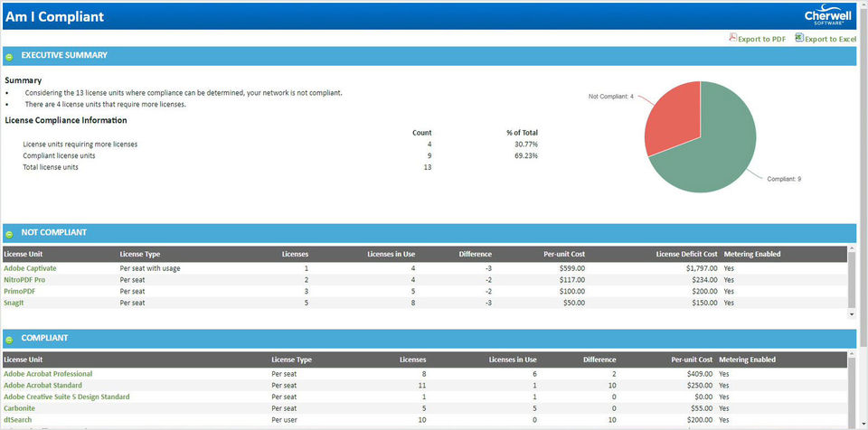Open the Carbonite license unit

(x=19, y=408)
